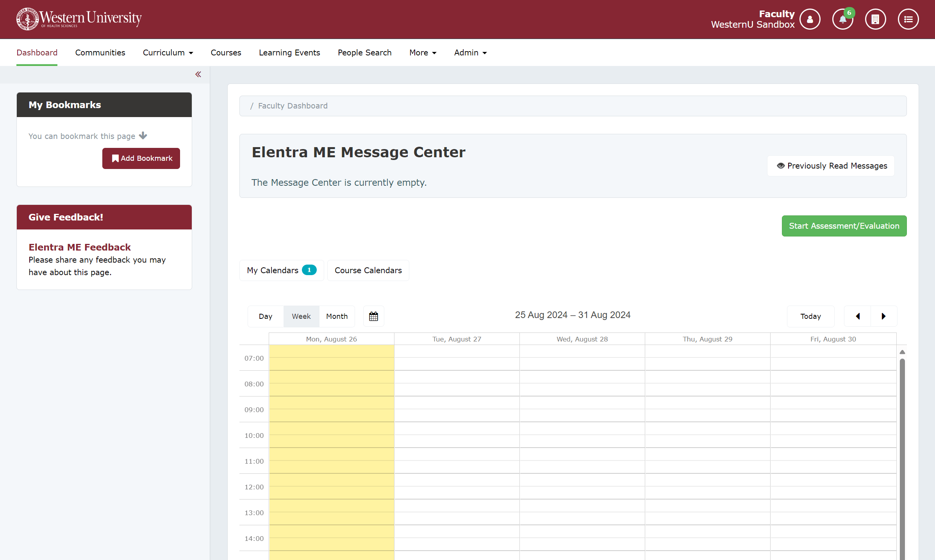
Task: Click the calendar scroll-up arrow
Action: (902, 352)
